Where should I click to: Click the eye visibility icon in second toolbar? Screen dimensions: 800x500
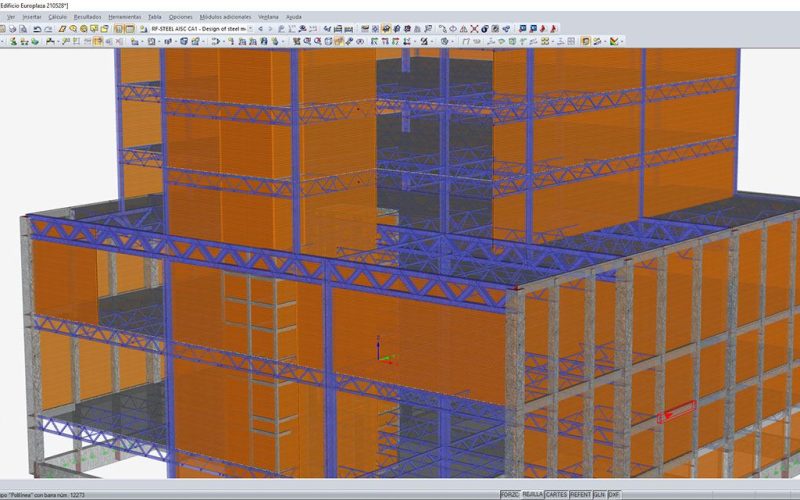tap(360, 41)
